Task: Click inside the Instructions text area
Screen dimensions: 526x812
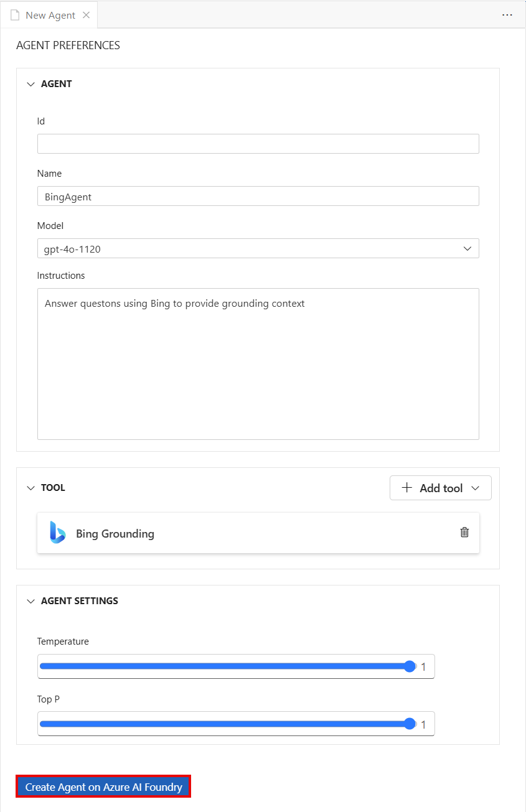Action: (258, 364)
